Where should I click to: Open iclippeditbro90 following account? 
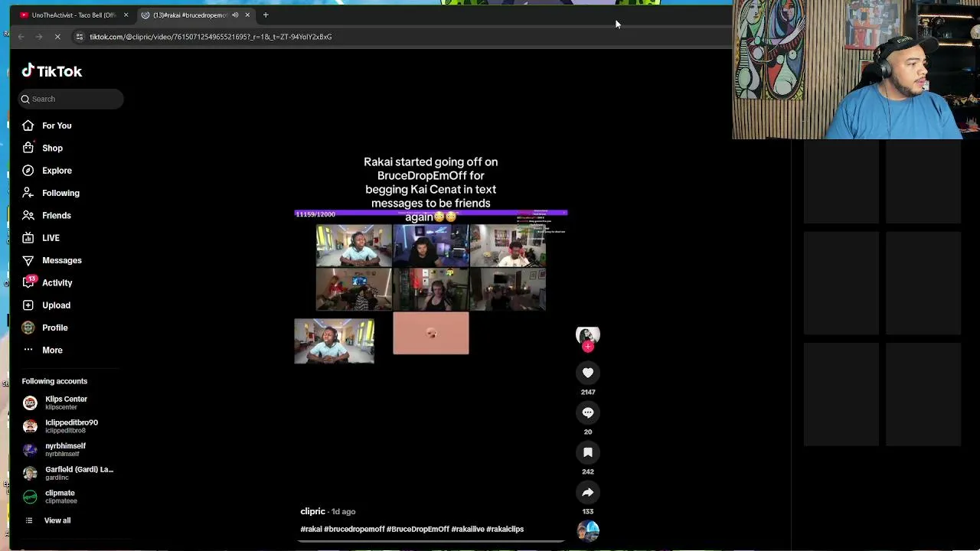71,426
